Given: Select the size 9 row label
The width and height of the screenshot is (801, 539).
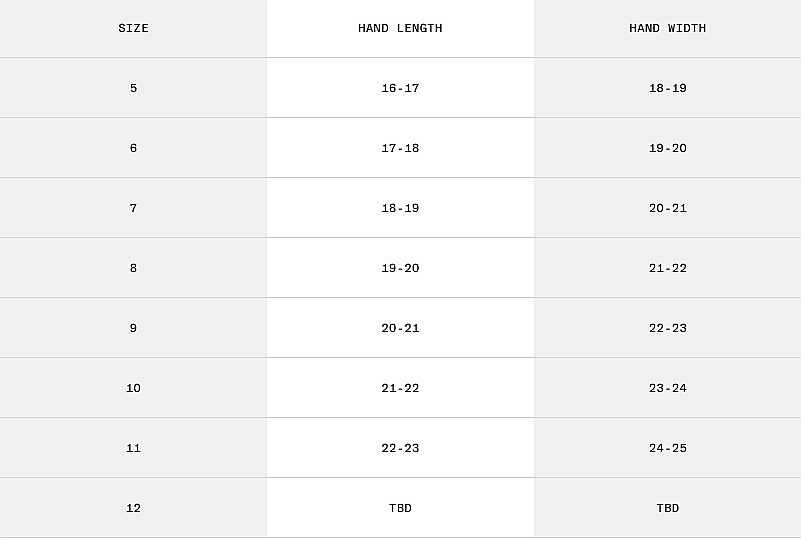Looking at the screenshot, I should [x=133, y=328].
